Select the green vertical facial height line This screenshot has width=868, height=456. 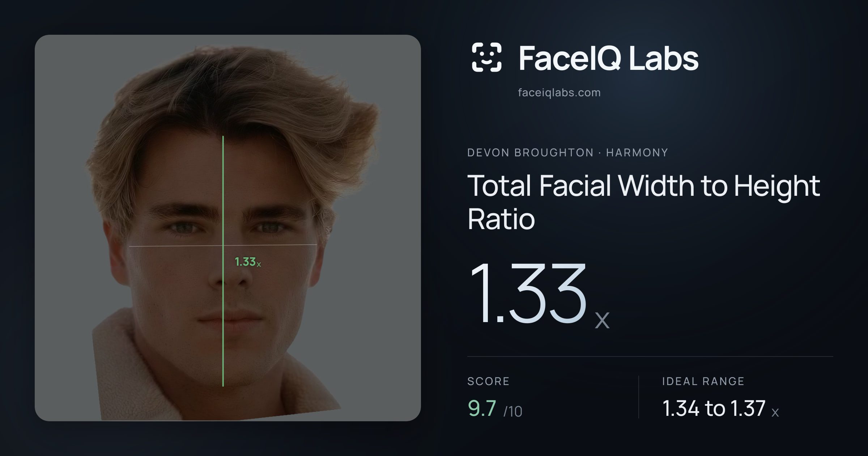click(x=223, y=261)
